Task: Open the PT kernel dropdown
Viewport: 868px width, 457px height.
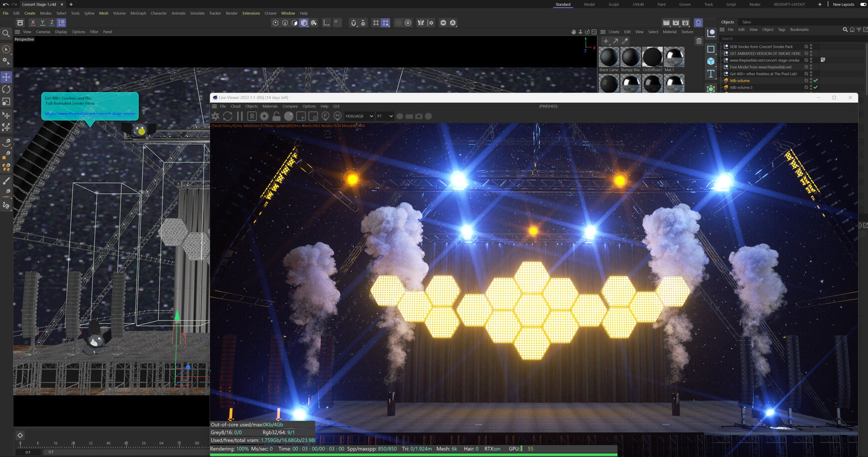Action: 385,116
